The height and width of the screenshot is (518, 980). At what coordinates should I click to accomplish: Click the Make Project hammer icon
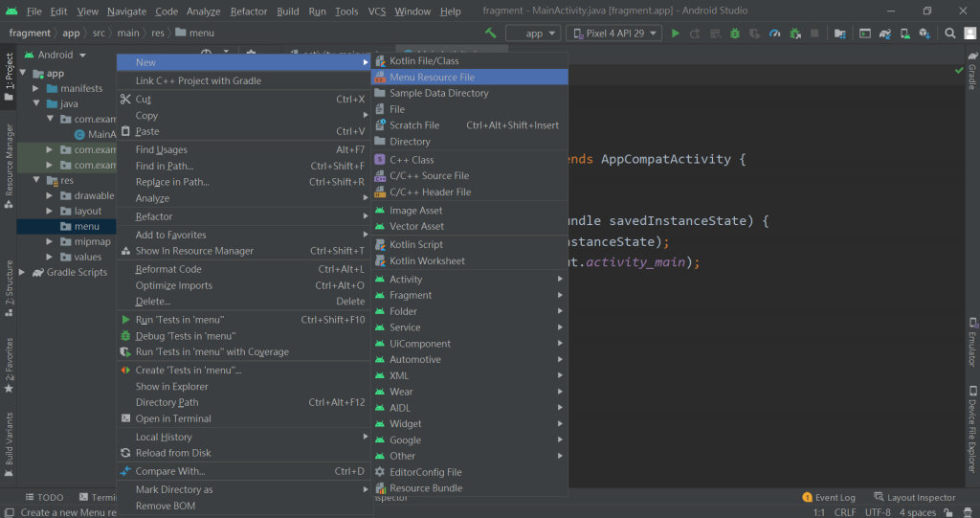pyautogui.click(x=491, y=34)
